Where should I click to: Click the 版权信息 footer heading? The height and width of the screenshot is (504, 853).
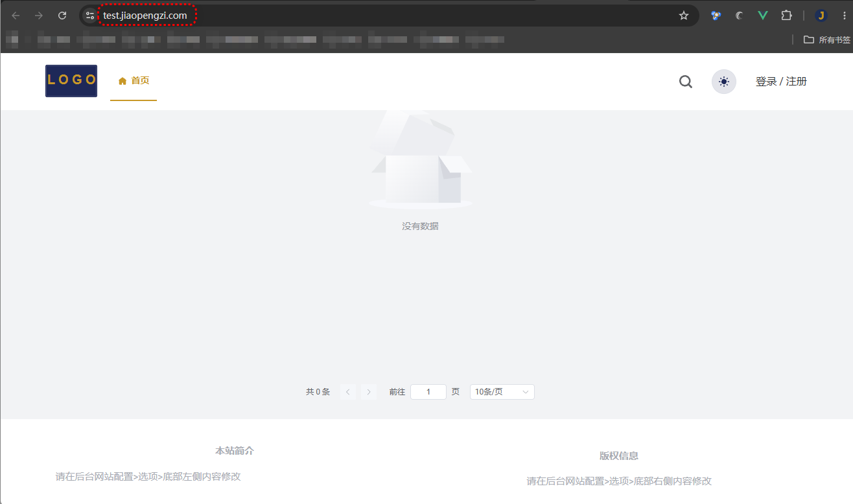(619, 456)
